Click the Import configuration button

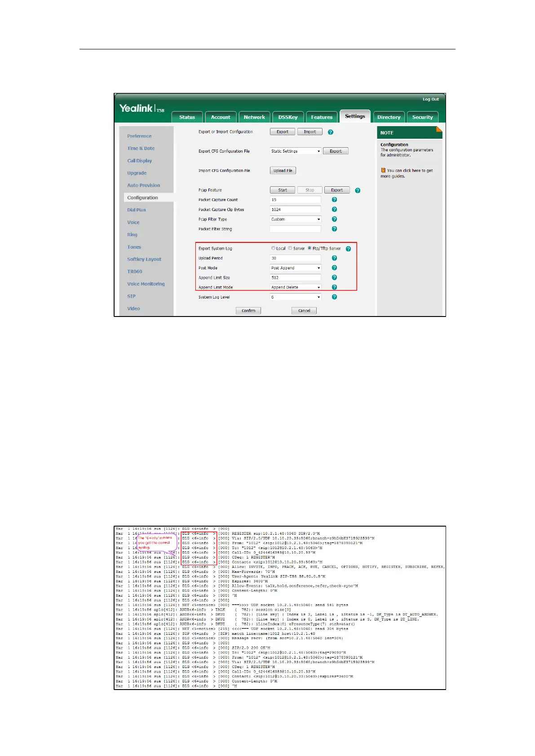pos(310,132)
